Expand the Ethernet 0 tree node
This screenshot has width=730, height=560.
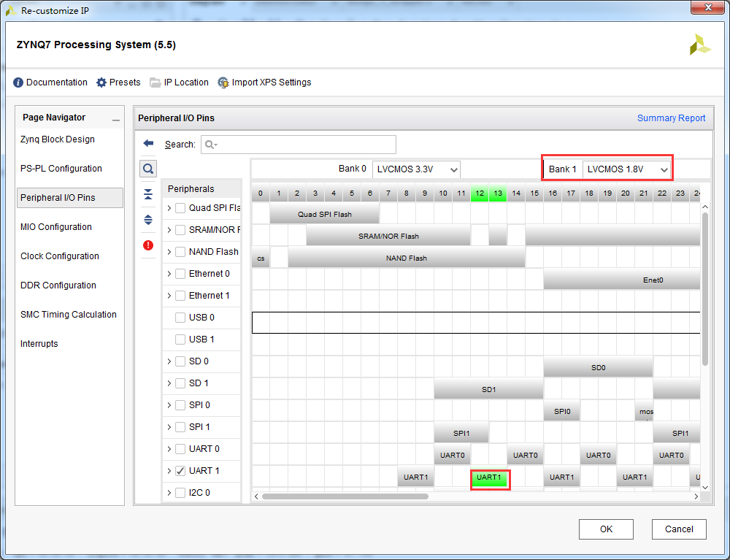point(169,274)
